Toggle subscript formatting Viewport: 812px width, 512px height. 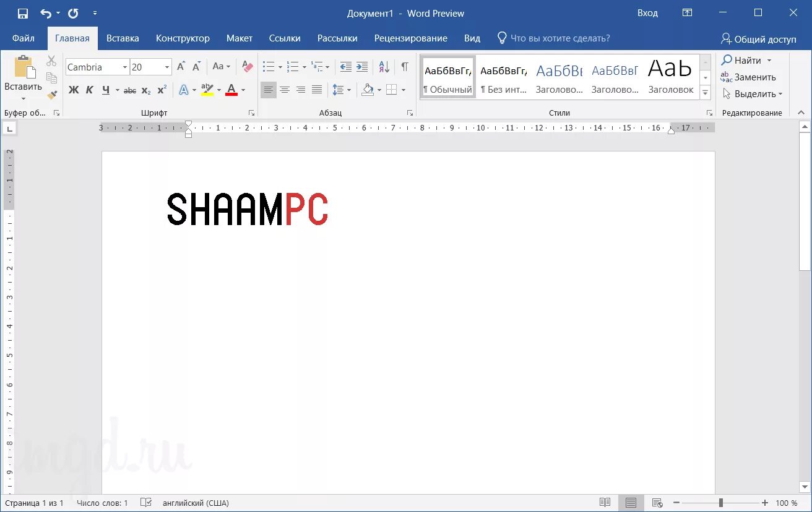point(146,90)
